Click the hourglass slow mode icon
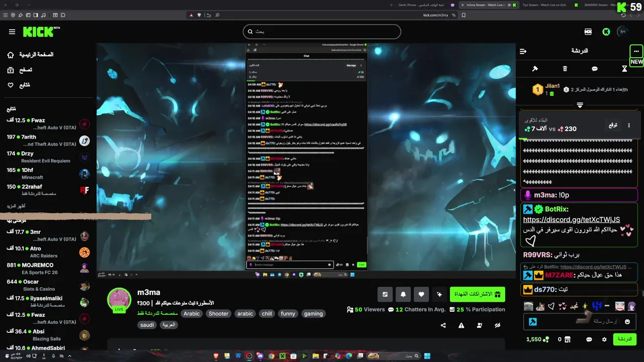The image size is (644, 362). (624, 68)
